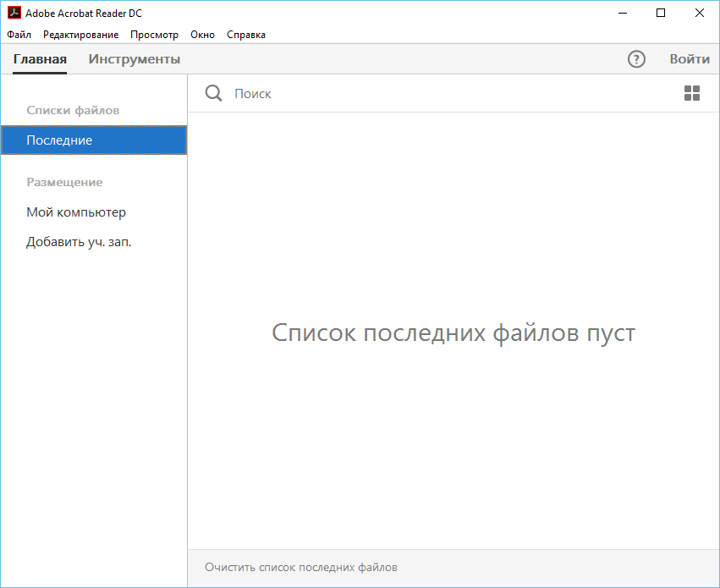Viewport: 720px width, 588px height.
Task: Click Очистить список последних файлов
Action: 300,567
